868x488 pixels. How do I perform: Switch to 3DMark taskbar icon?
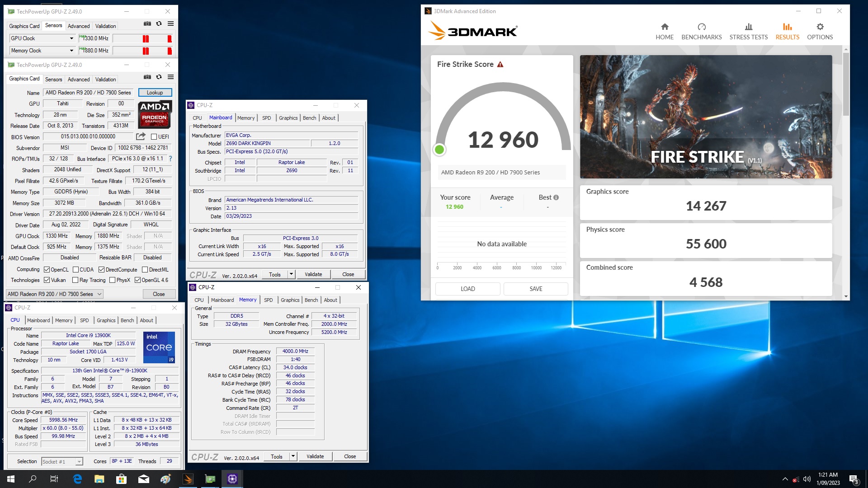(x=188, y=479)
